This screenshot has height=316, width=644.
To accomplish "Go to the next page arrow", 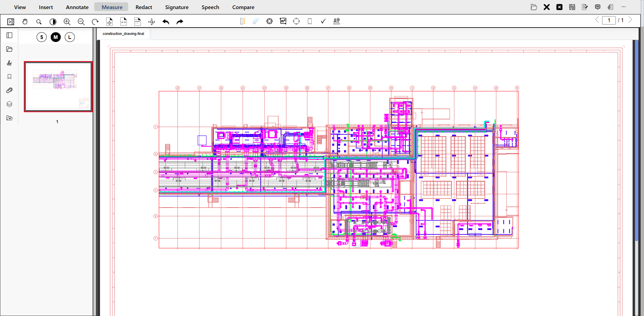I will pyautogui.click(x=630, y=20).
